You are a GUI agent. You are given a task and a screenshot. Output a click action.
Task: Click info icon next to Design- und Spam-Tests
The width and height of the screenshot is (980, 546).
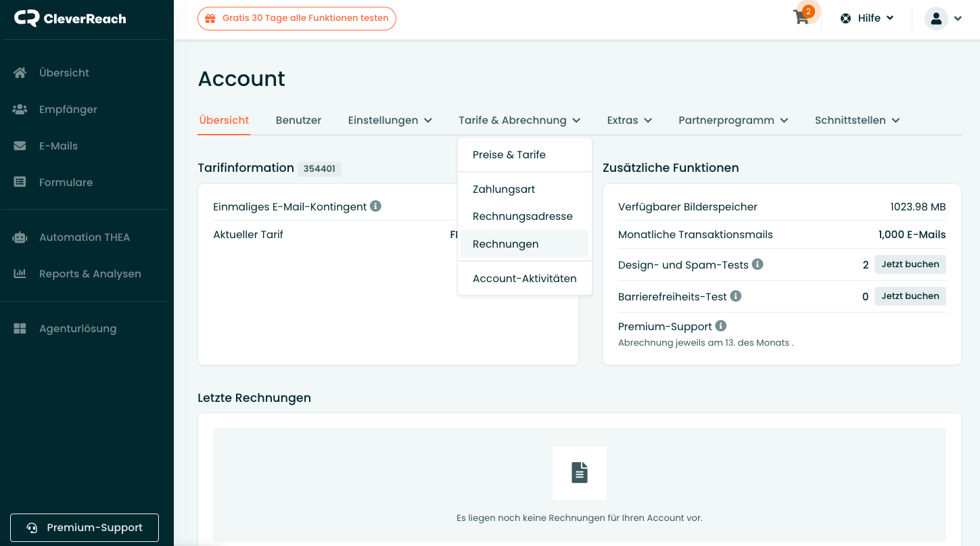757,264
